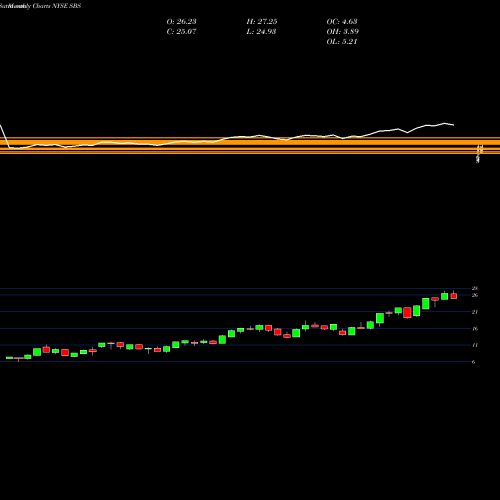Click the 'OC: 4.63' reading
Screen dimensions: 500x500
tap(342, 21)
